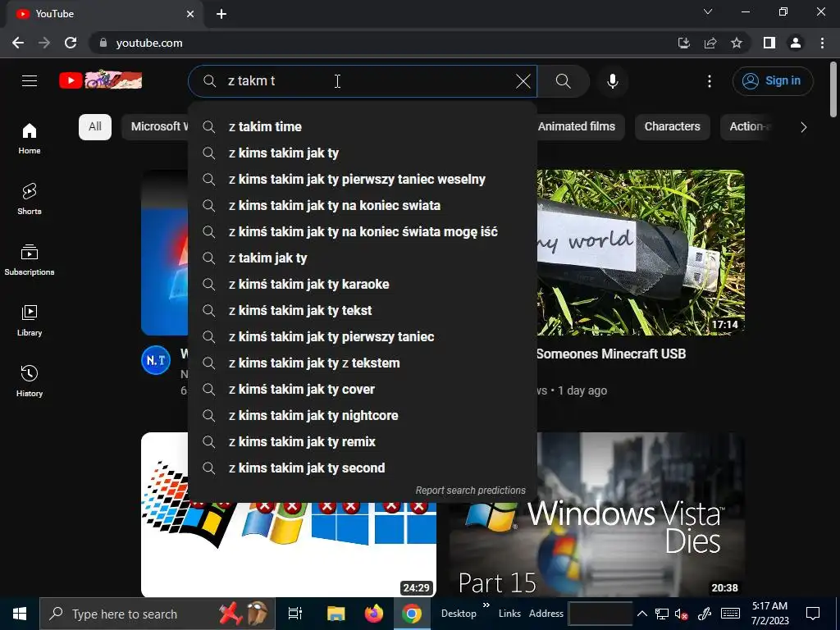The height and width of the screenshot is (630, 840).
Task: Select the Characters filter chip
Action: click(672, 127)
